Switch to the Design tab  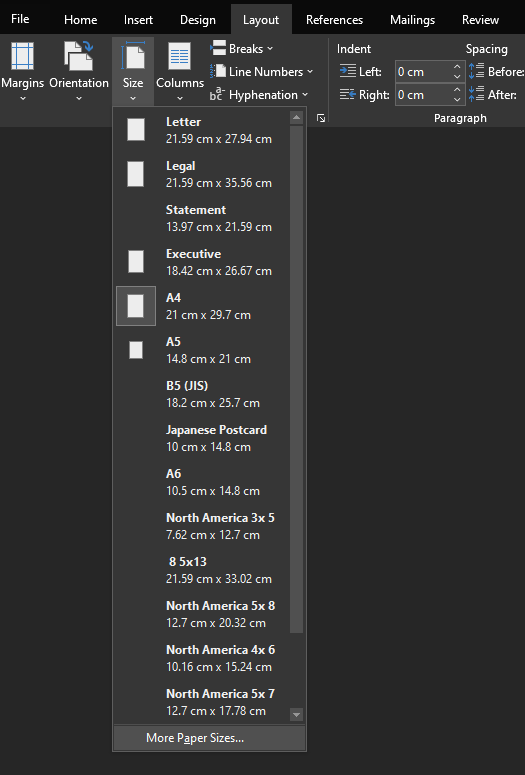pyautogui.click(x=198, y=20)
